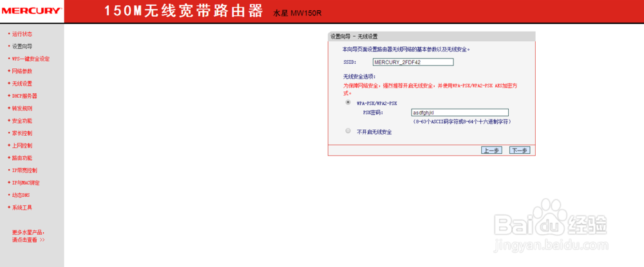The height and width of the screenshot is (267, 644).
Task: Open 动态DNS in the sidebar
Action: pyautogui.click(x=21, y=195)
